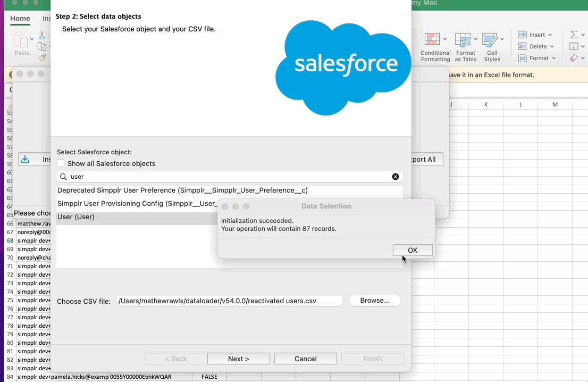Click the Cancel button in the wizard

click(305, 359)
